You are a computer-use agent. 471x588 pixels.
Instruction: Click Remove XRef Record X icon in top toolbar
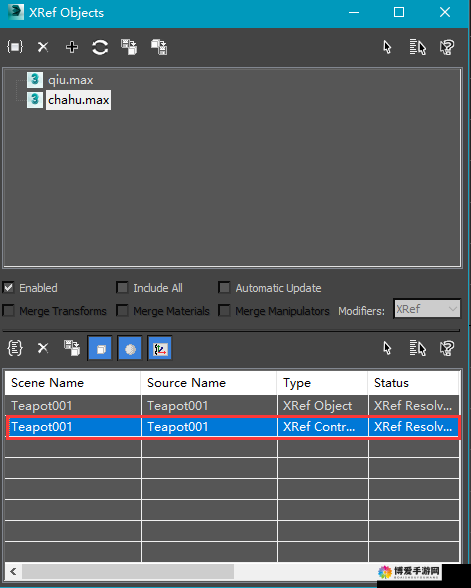click(x=43, y=47)
